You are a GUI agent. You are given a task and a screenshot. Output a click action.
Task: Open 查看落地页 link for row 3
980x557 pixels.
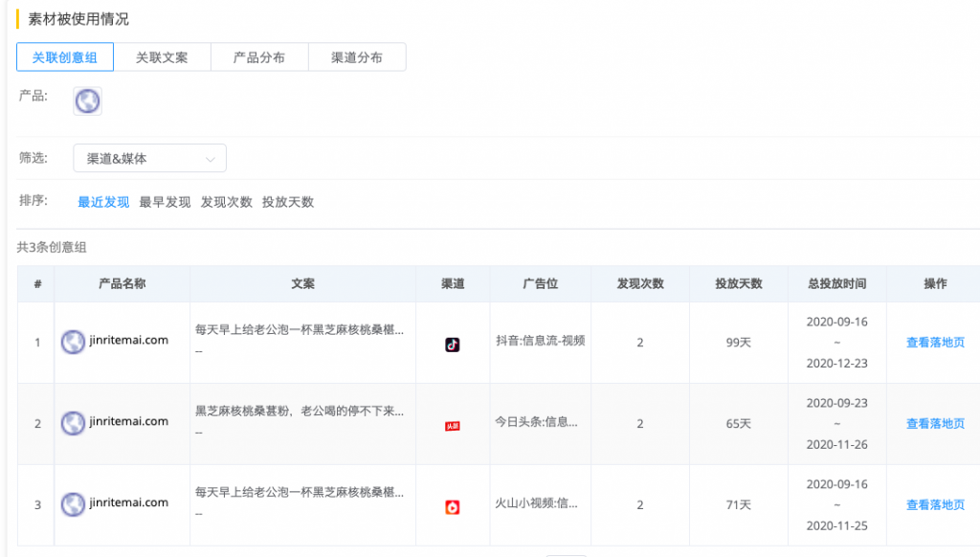click(936, 505)
